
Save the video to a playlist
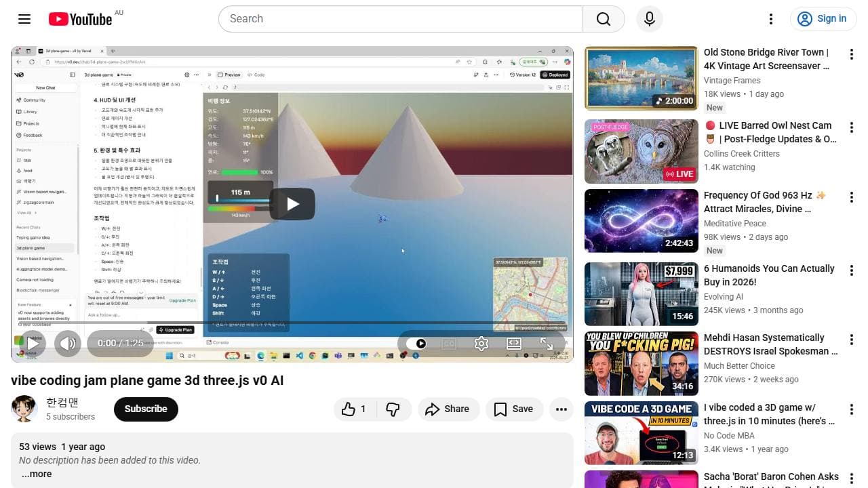point(513,409)
